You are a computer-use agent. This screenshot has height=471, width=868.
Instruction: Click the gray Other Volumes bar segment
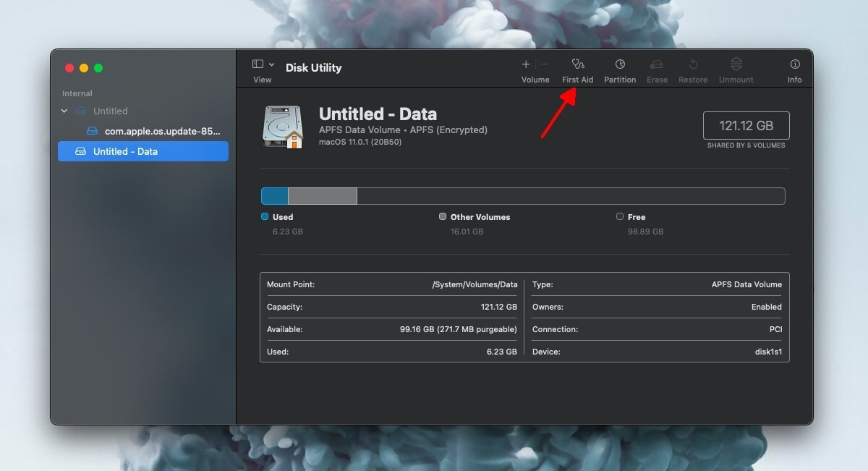[322, 196]
